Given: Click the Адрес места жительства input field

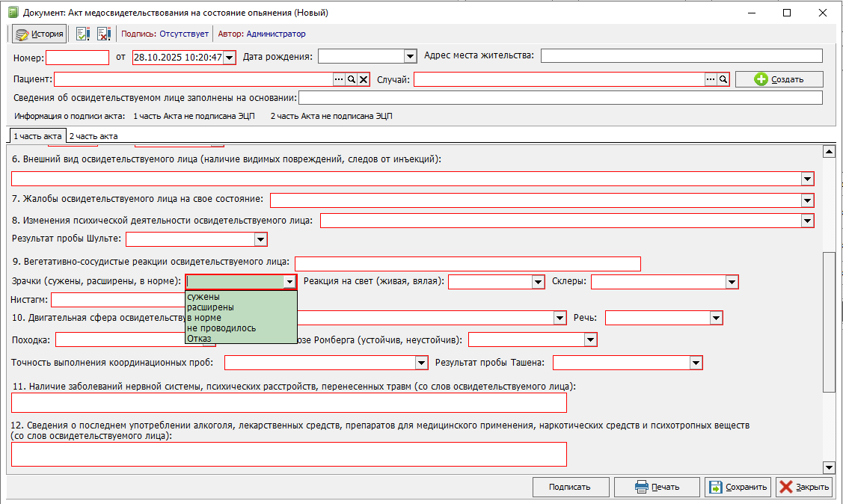Looking at the screenshot, I should pos(681,56).
